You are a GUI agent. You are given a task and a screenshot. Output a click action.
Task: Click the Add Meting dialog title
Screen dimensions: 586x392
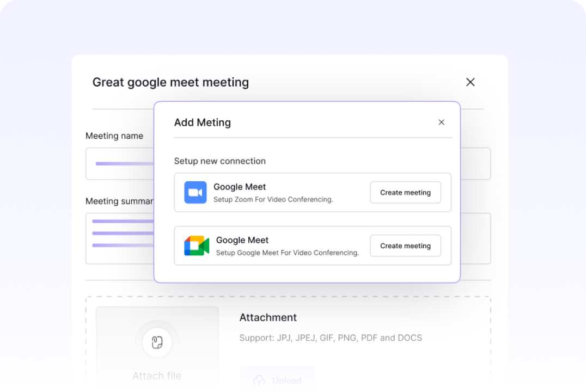pyautogui.click(x=203, y=122)
